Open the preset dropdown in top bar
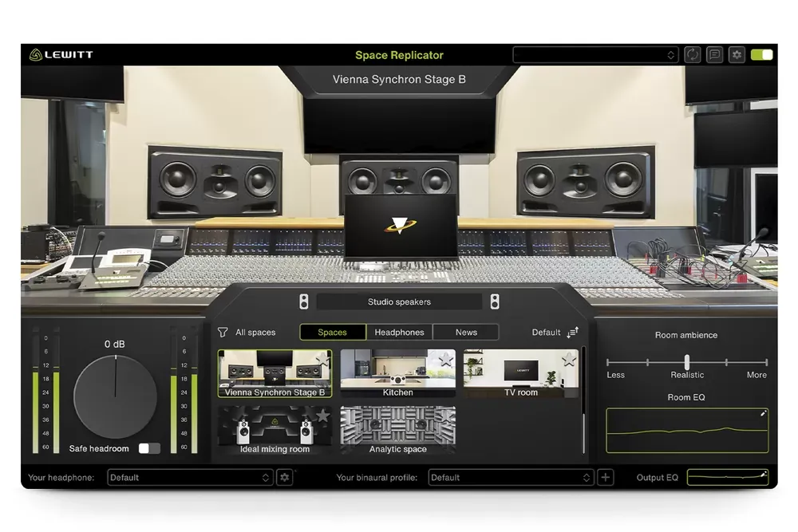The height and width of the screenshot is (532, 798). (595, 55)
